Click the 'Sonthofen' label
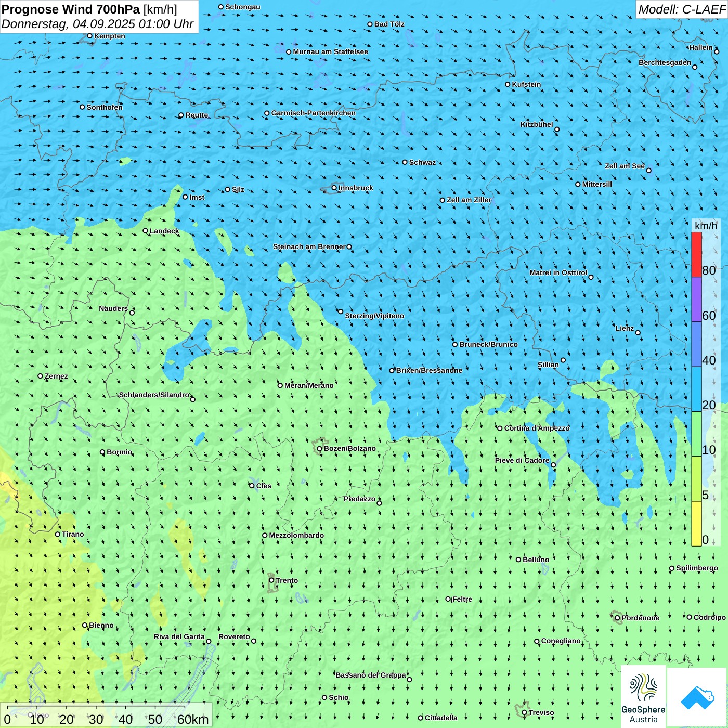This screenshot has width=728, height=728. pos(105,107)
